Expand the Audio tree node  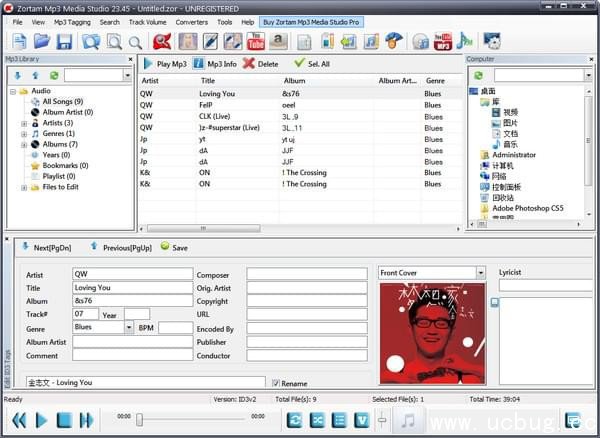point(14,91)
